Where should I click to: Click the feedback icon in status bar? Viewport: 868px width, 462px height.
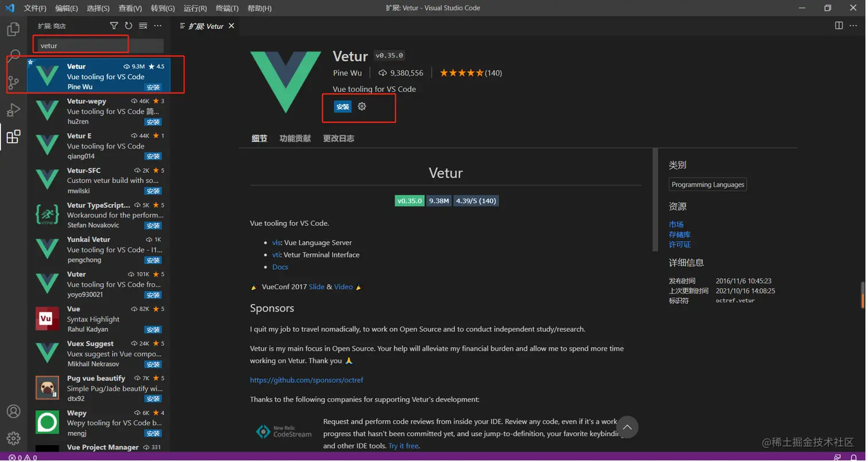pyautogui.click(x=838, y=457)
